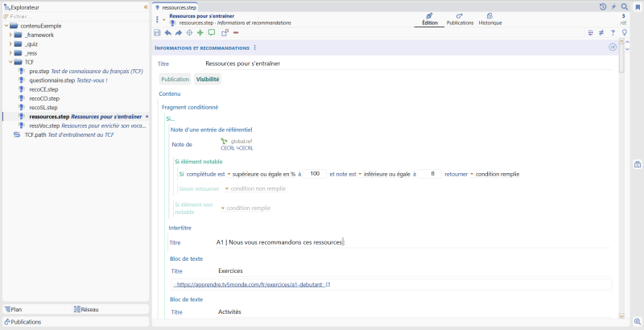This screenshot has height=330, width=644.
Task: Click the CECRL referential entry link
Action: click(237, 148)
